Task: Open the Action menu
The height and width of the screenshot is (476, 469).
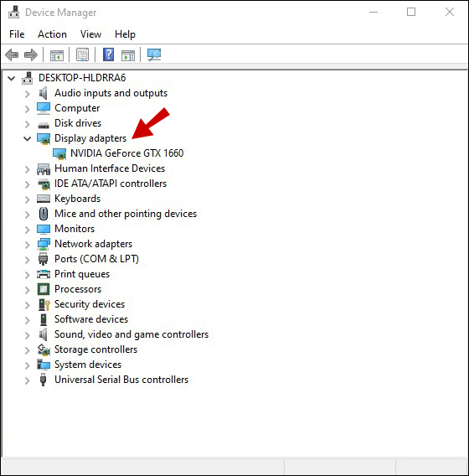Action: [x=52, y=34]
